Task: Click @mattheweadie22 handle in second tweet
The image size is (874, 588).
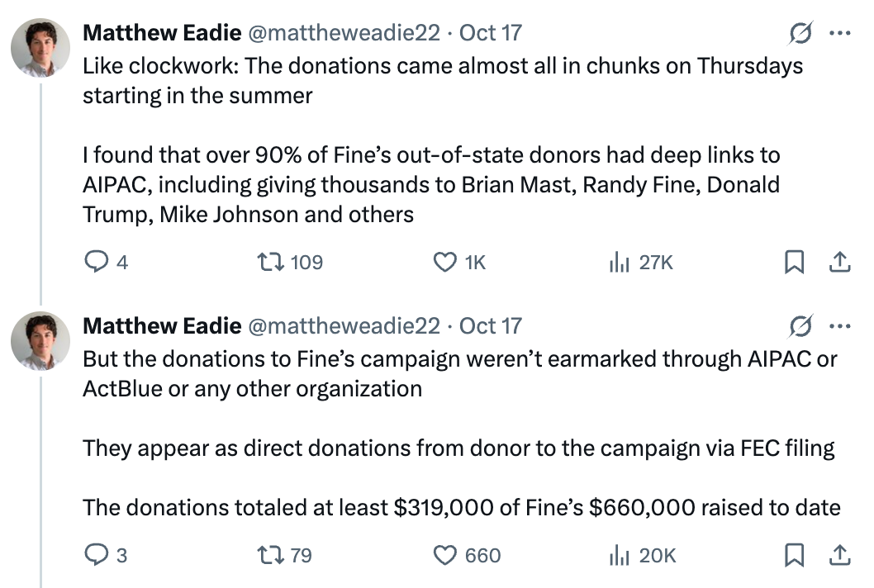Action: pyautogui.click(x=344, y=326)
